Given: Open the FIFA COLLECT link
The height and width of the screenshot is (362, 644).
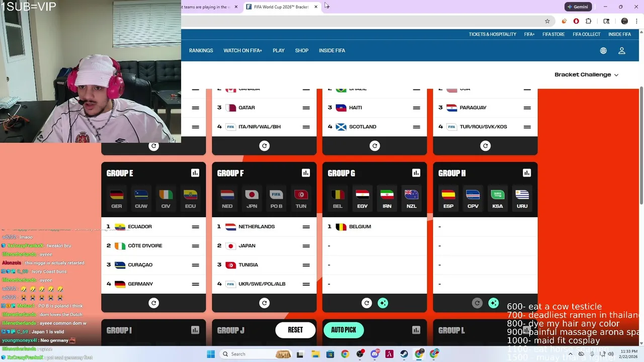Looking at the screenshot, I should (587, 34).
